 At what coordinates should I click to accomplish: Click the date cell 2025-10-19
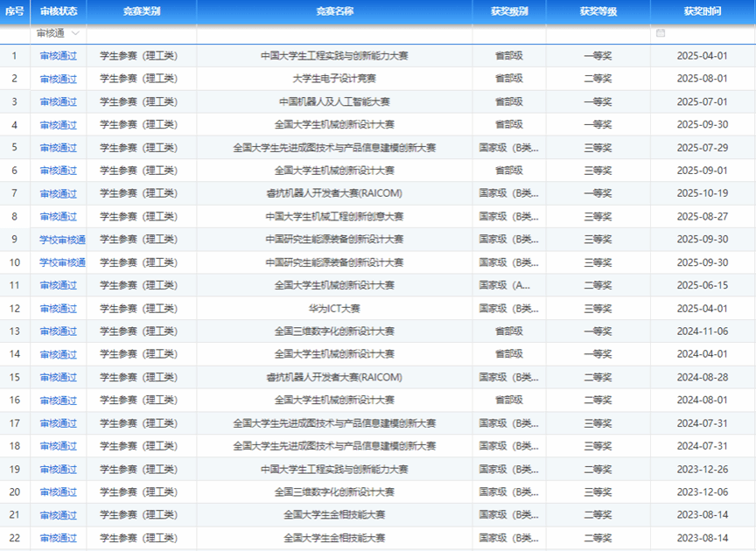tap(703, 193)
